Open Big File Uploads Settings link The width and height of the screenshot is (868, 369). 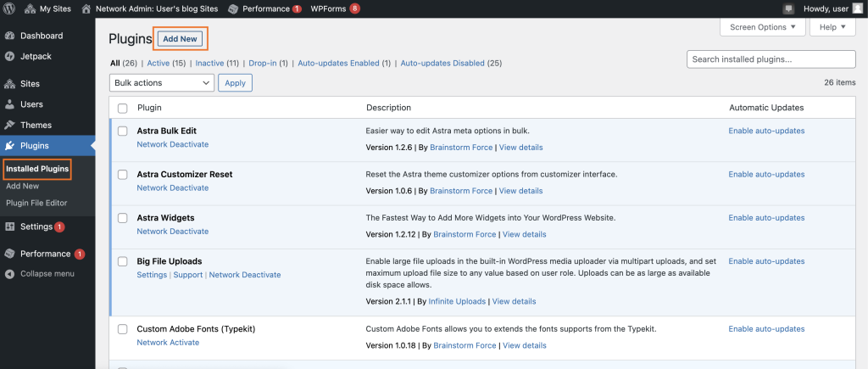tap(152, 275)
